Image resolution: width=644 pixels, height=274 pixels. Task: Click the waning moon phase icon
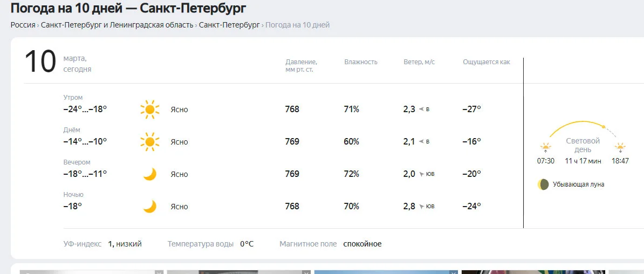point(543,184)
